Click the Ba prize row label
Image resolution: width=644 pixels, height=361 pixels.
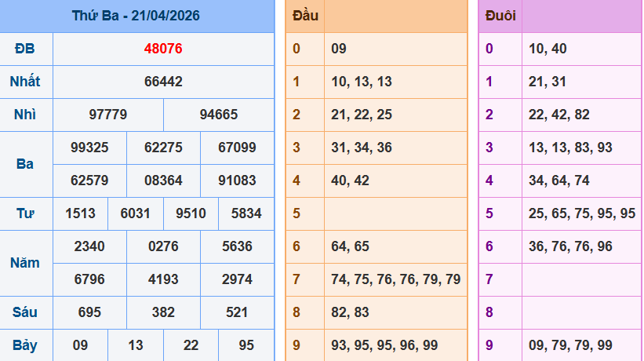25,164
